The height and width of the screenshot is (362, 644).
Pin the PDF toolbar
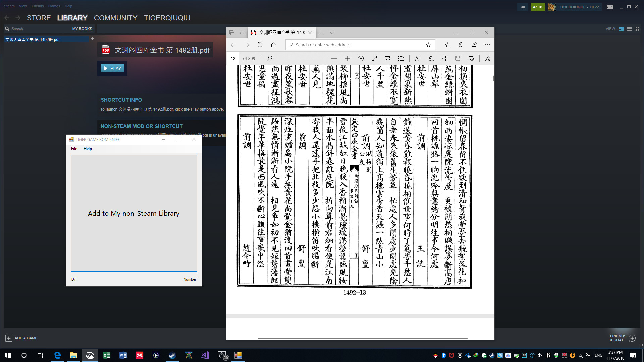point(487,58)
